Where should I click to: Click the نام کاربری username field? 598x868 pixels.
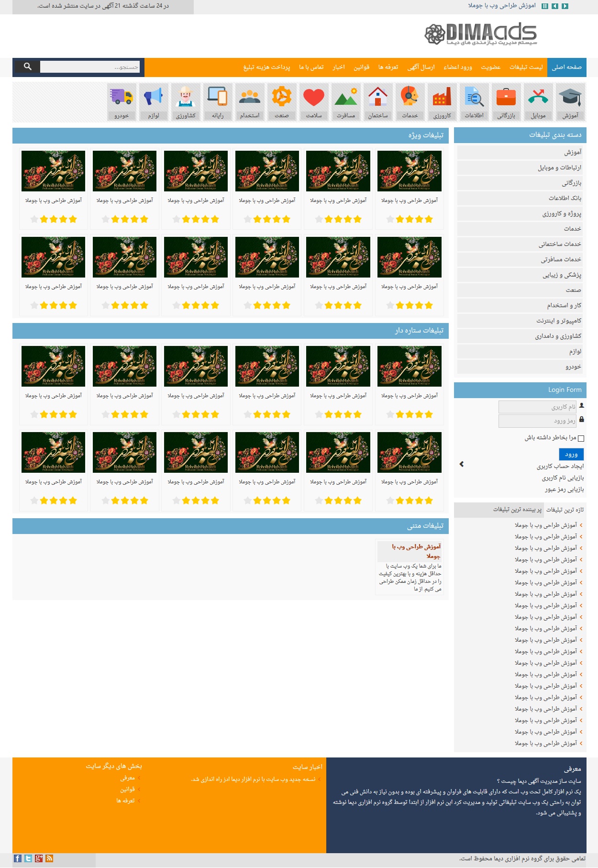pos(537,407)
